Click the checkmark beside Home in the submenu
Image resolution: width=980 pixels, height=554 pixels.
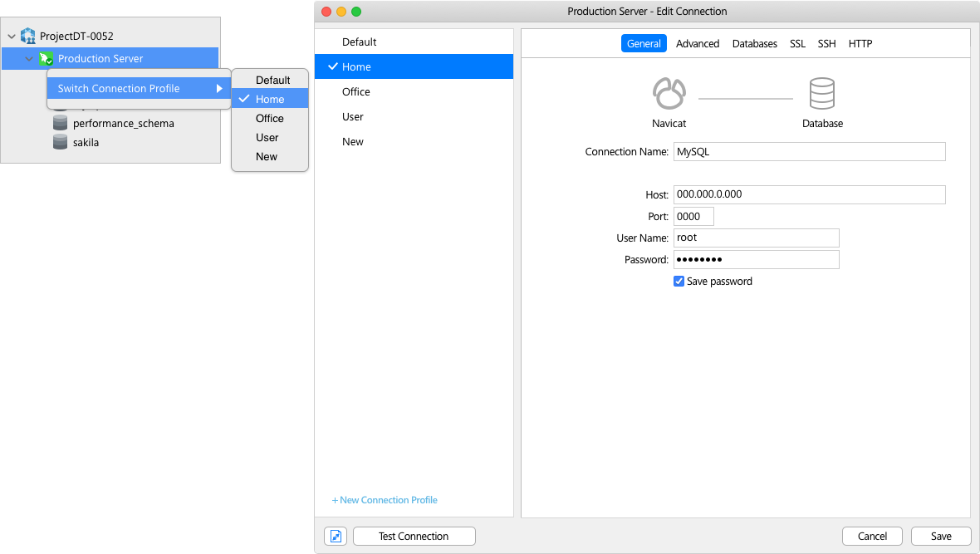pos(244,98)
